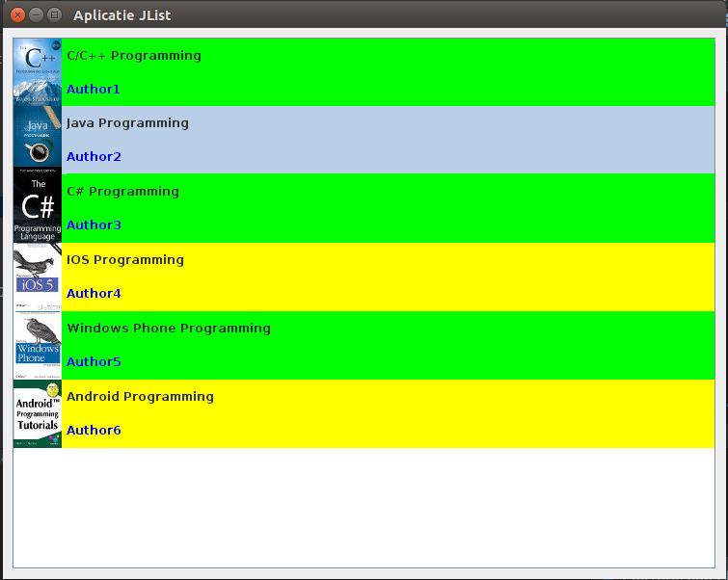728x580 pixels.
Task: Click the Author6 label in yellow row
Action: pos(94,431)
